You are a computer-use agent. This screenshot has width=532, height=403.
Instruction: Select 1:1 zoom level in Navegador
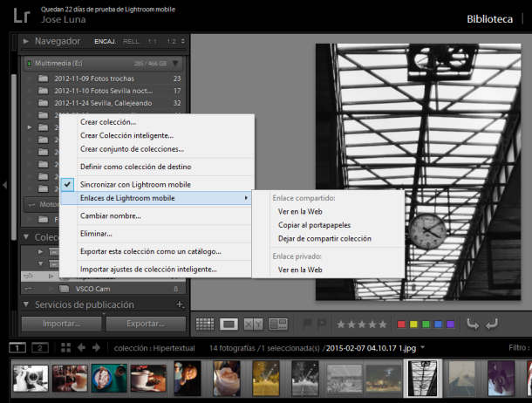153,41
